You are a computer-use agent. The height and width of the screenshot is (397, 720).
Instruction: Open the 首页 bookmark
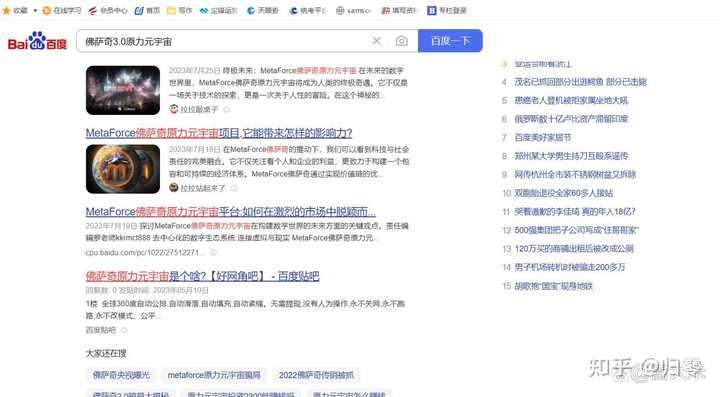[147, 10]
